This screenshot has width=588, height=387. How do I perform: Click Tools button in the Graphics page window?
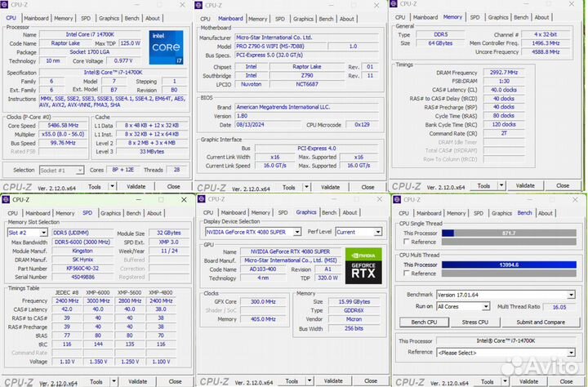(292, 381)
